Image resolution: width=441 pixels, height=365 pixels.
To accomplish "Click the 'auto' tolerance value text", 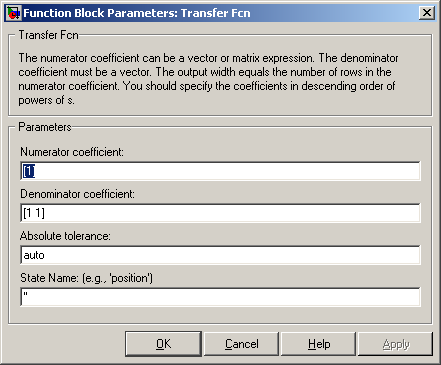I will (x=34, y=255).
